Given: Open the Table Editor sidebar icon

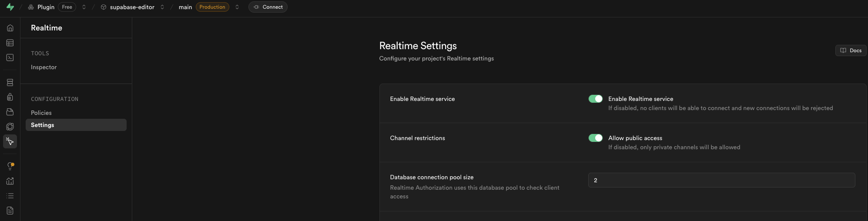Looking at the screenshot, I should [10, 43].
